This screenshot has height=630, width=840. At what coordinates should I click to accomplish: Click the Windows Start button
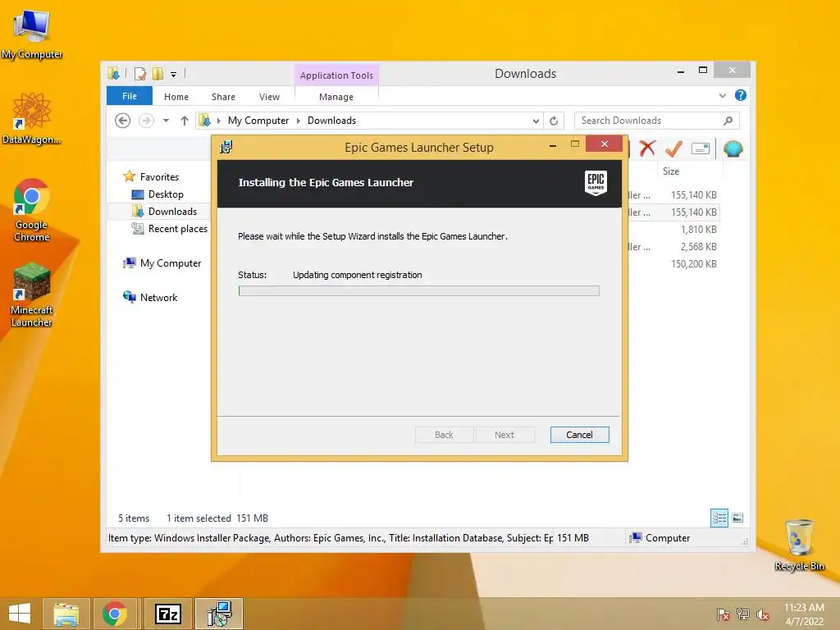pyautogui.click(x=20, y=614)
